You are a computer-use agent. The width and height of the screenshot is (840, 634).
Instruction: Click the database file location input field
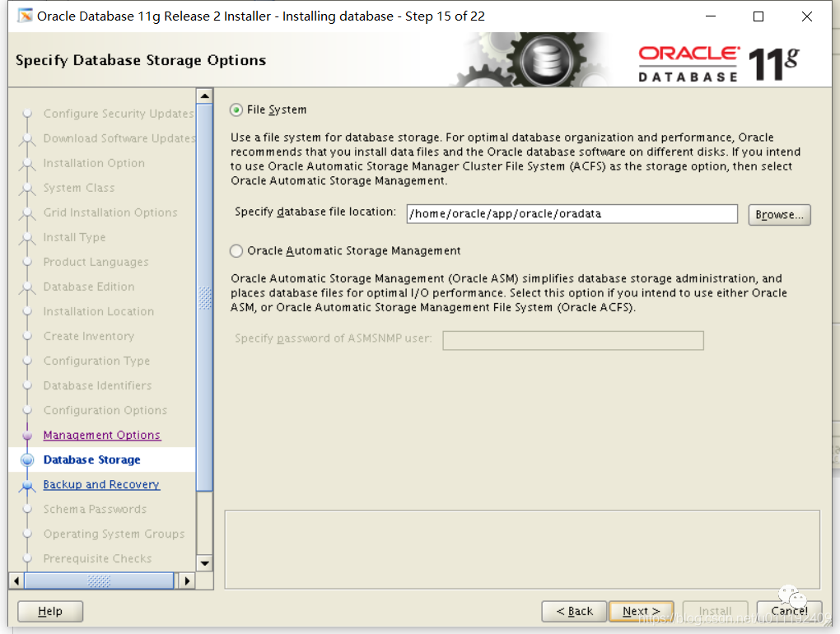point(572,213)
